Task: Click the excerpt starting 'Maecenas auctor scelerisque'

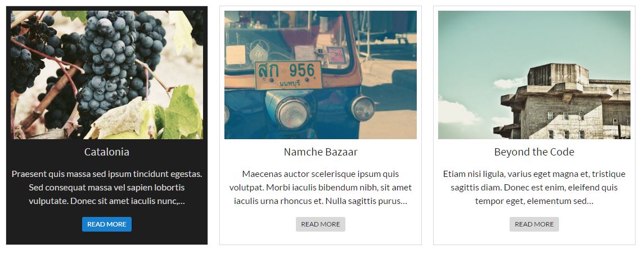Action: [x=321, y=188]
